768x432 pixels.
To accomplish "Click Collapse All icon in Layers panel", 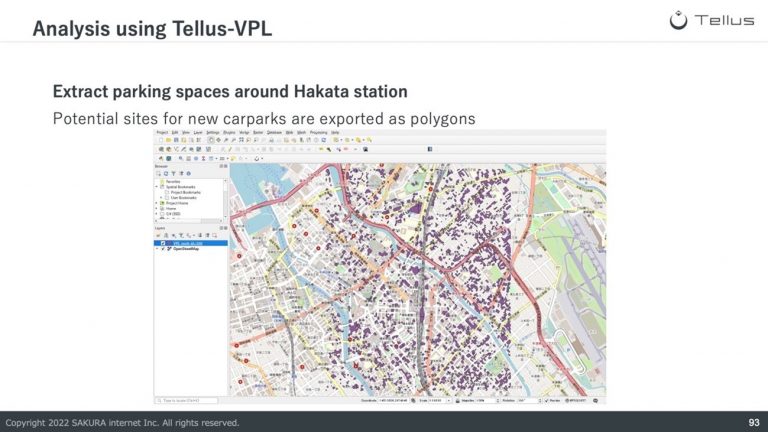I will tap(207, 236).
